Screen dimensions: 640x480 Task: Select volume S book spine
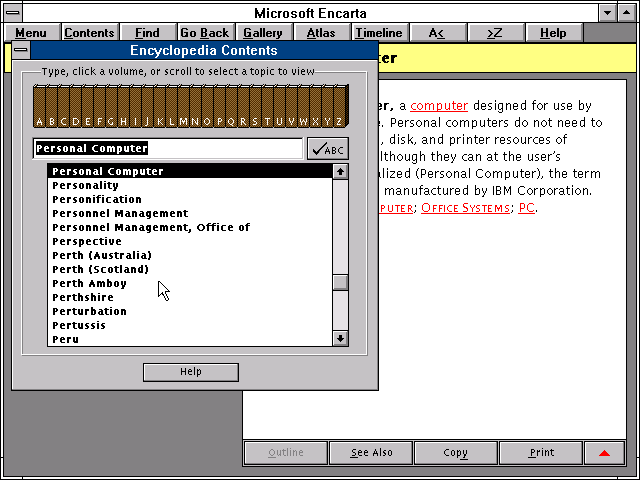pyautogui.click(x=256, y=107)
